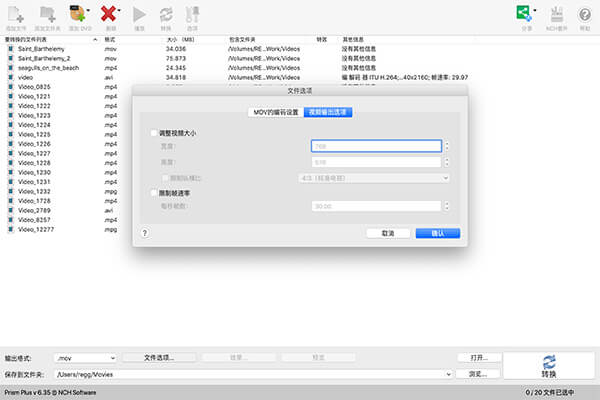Click the red X Remove icon
600x400 pixels.
coord(109,14)
